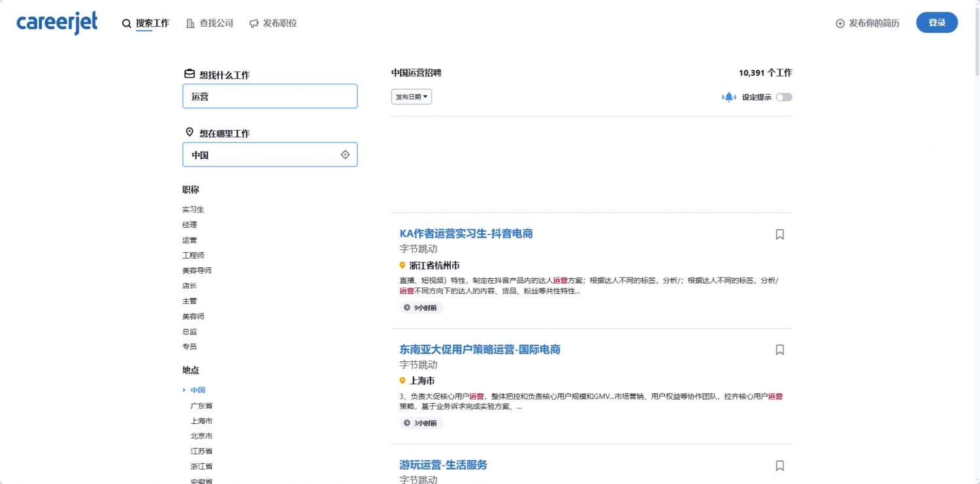Click the 登录 button

(937, 23)
